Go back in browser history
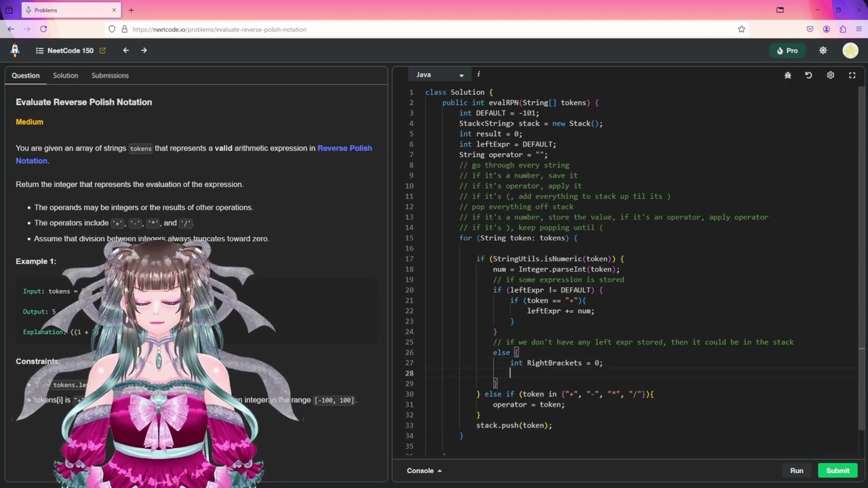This screenshot has height=488, width=868. point(11,29)
